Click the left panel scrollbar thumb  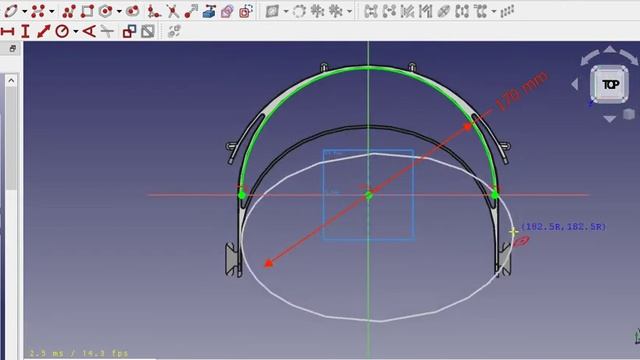pos(11,138)
